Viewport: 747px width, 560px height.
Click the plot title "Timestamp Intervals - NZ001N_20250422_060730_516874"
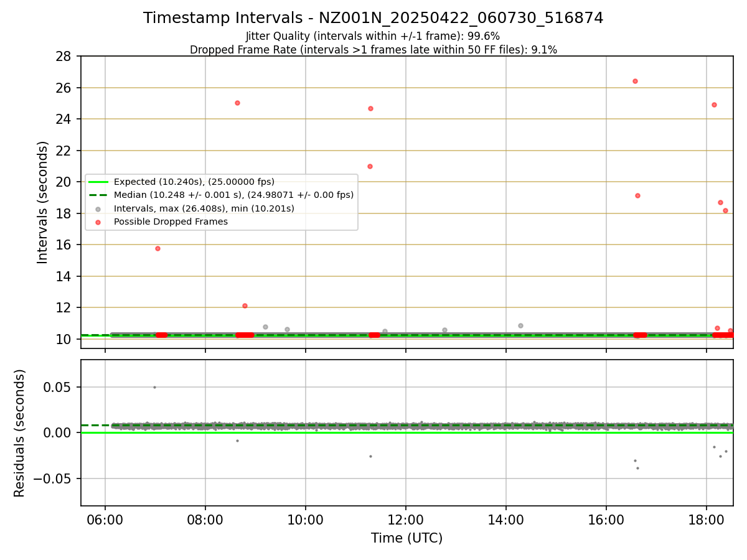click(373, 18)
